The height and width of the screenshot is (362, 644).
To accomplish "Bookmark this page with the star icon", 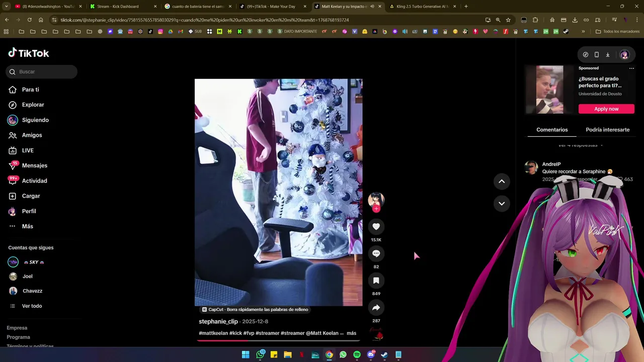I will point(509,20).
